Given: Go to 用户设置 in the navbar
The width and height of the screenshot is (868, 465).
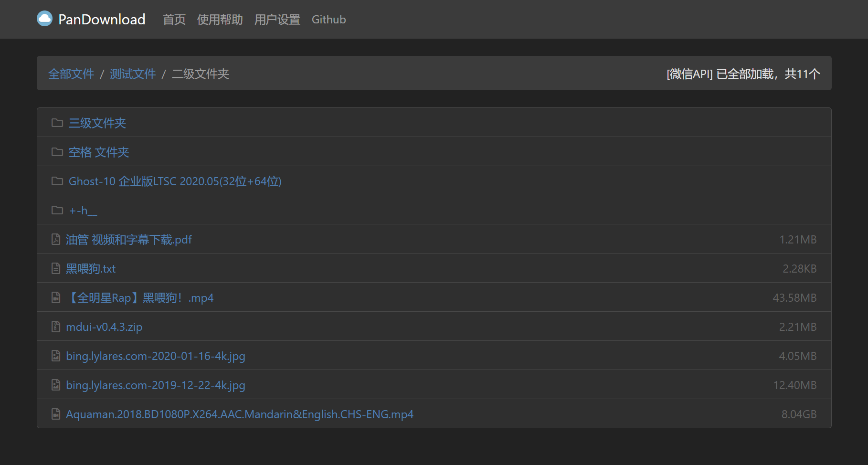Looking at the screenshot, I should [277, 20].
